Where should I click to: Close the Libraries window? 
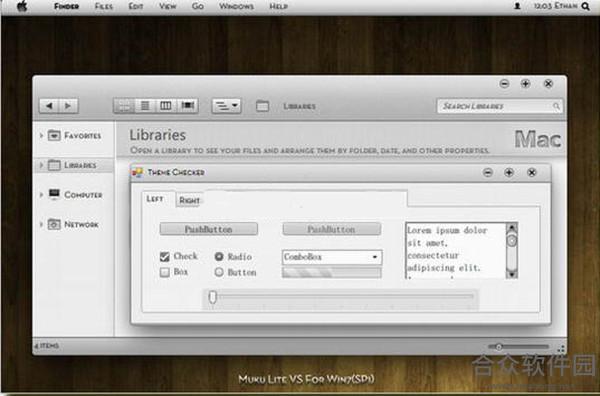pyautogui.click(x=548, y=83)
